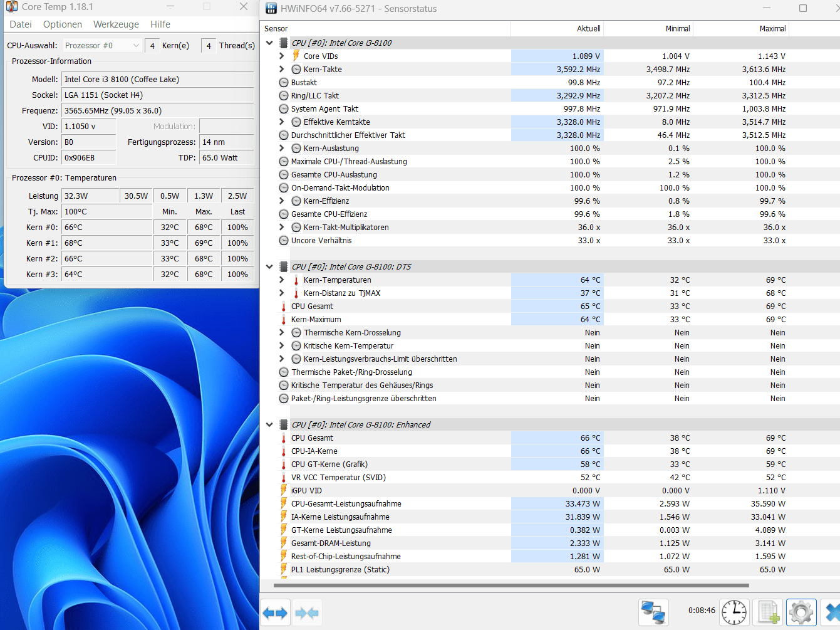Image resolution: width=840 pixels, height=630 pixels.
Task: Click the Aktuell column header
Action: [557, 28]
